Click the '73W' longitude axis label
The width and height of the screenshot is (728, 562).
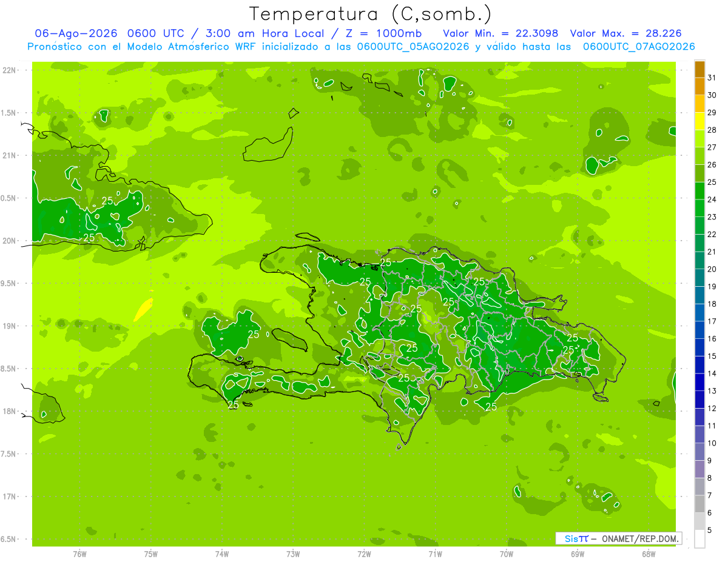click(293, 554)
